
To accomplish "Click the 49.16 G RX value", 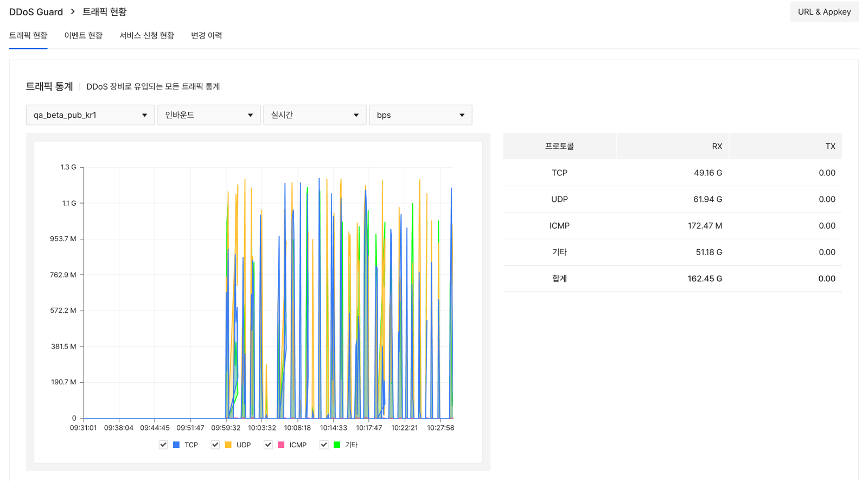I will 708,173.
